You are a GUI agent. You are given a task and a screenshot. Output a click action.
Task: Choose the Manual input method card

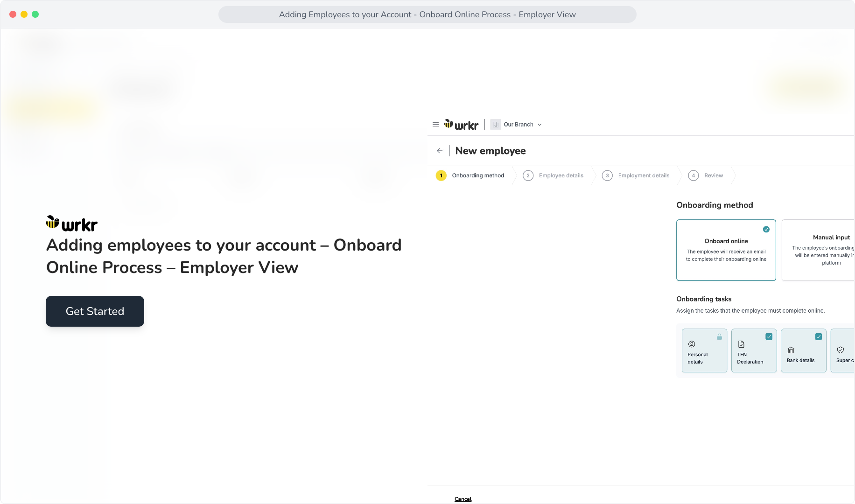point(818,250)
